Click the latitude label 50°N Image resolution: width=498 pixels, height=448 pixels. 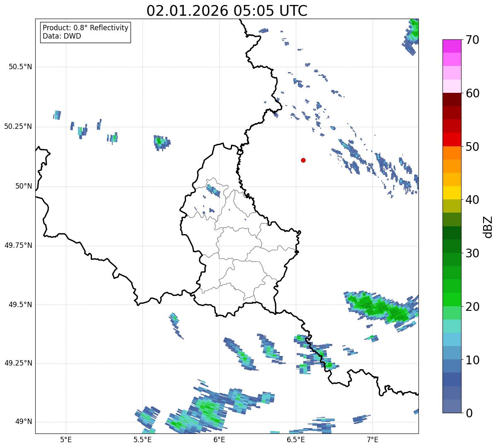point(24,186)
